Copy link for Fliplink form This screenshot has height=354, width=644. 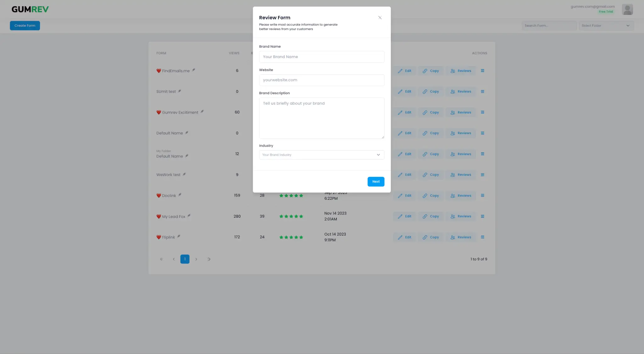[430, 237]
